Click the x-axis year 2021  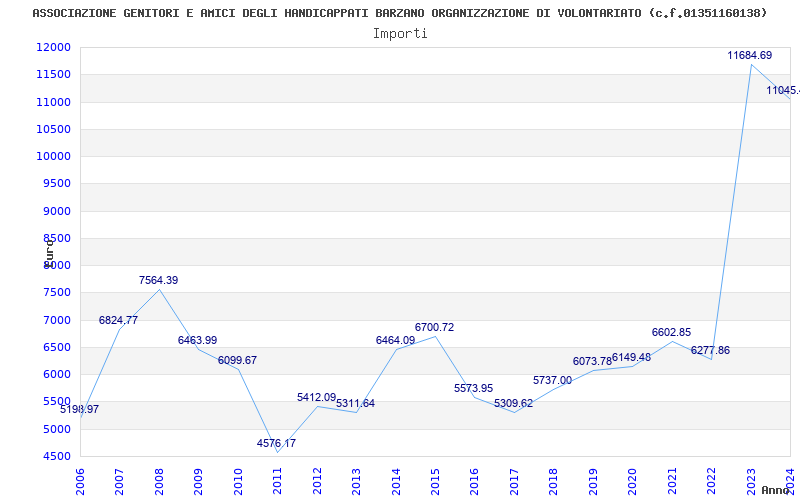click(x=672, y=481)
